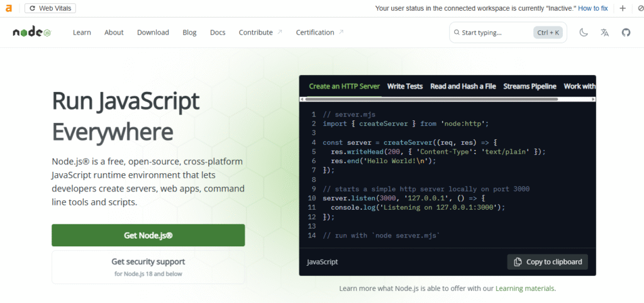Image resolution: width=644 pixels, height=303 pixels.
Task: Click Copy to clipboard button
Action: (548, 261)
